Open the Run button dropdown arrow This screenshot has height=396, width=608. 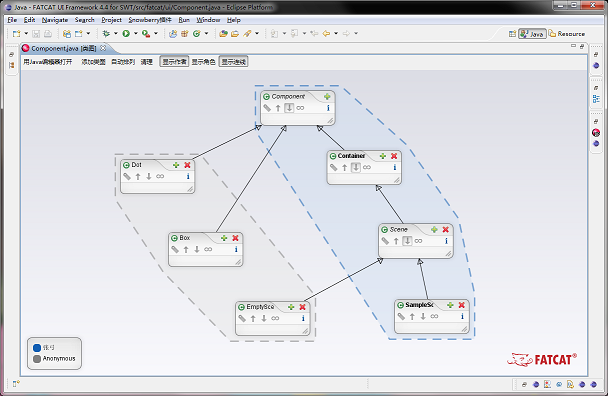pyautogui.click(x=136, y=34)
